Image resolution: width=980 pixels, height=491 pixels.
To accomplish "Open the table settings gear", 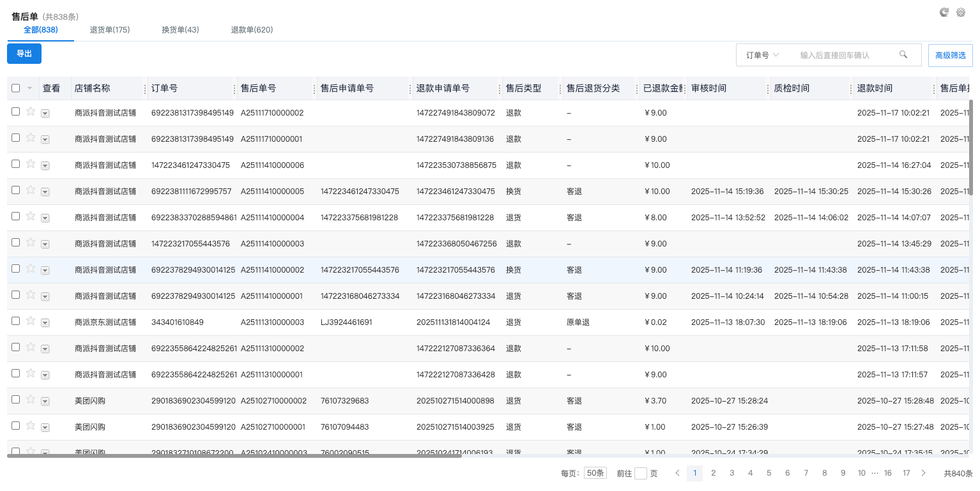I will coord(960,12).
